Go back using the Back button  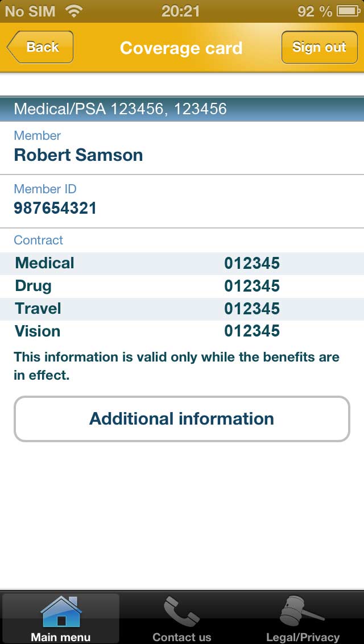point(40,47)
